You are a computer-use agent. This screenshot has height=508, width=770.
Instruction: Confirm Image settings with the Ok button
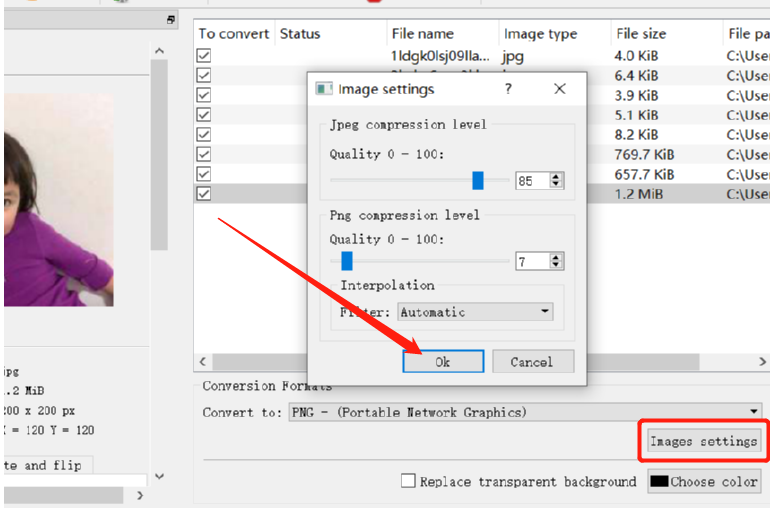coord(443,362)
